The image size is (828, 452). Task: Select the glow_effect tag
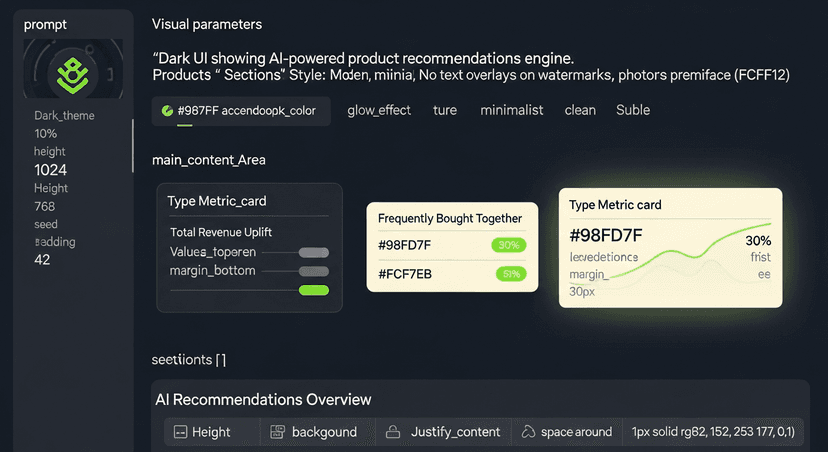click(x=379, y=110)
